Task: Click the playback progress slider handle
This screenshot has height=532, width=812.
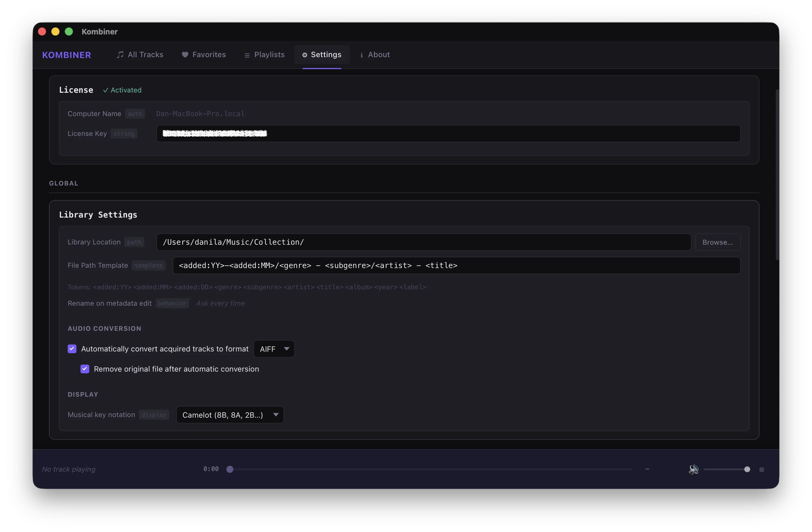Action: (230, 469)
